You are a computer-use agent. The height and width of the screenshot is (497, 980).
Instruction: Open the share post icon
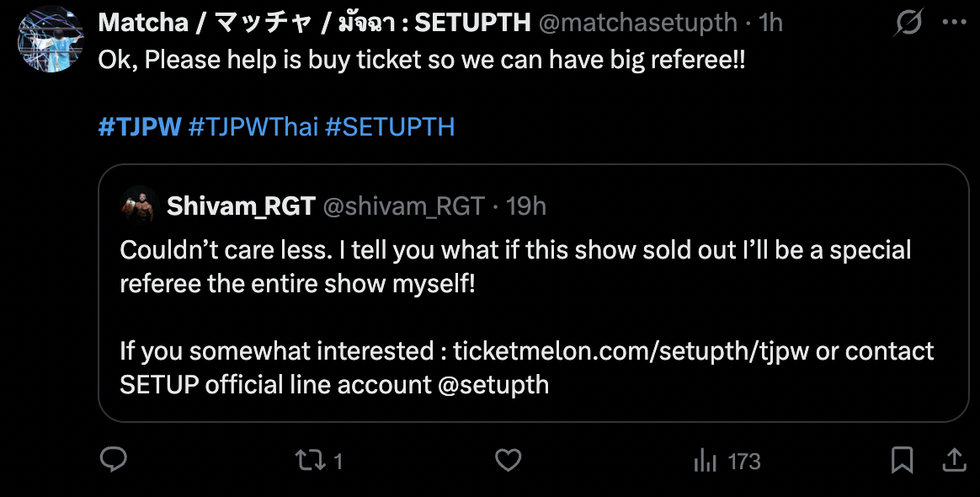955,461
